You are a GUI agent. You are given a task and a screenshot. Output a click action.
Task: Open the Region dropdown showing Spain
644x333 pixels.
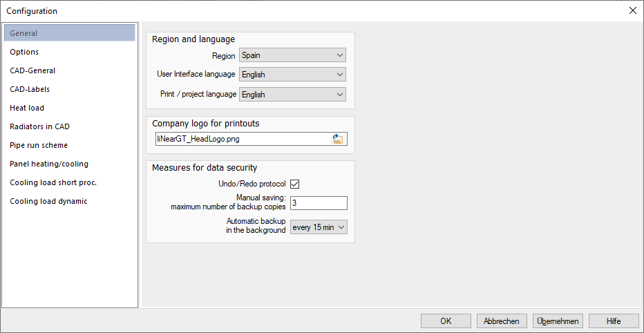click(x=292, y=55)
